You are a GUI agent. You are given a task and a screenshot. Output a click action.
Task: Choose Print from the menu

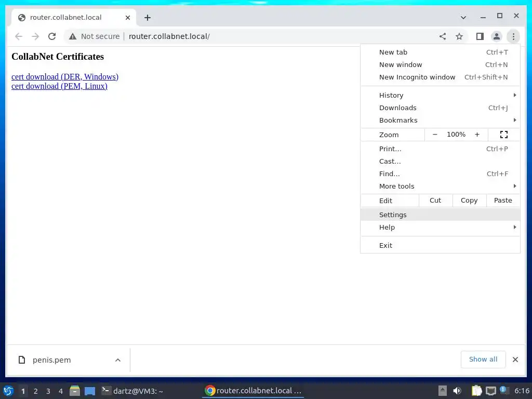pyautogui.click(x=440, y=149)
